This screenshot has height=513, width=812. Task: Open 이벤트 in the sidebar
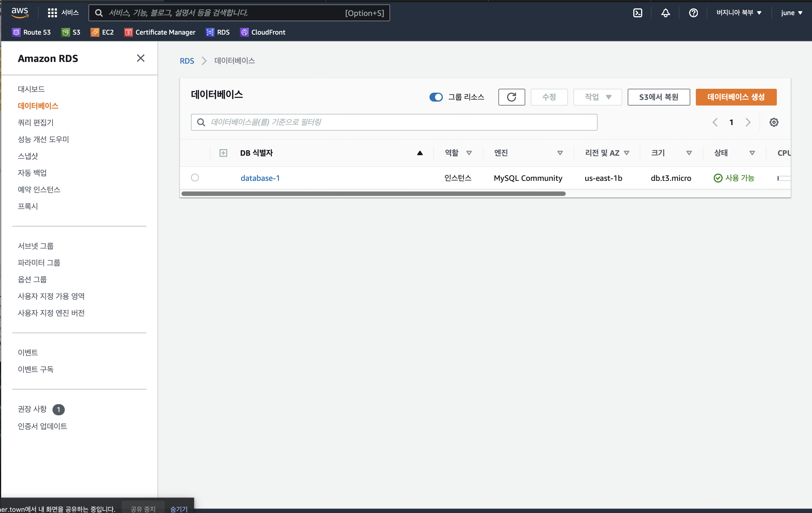click(28, 353)
